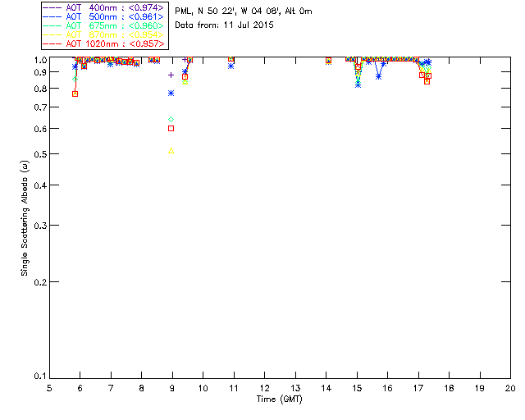Click the x-axis tick label '10'
The height and width of the screenshot is (420, 525).
203,388
